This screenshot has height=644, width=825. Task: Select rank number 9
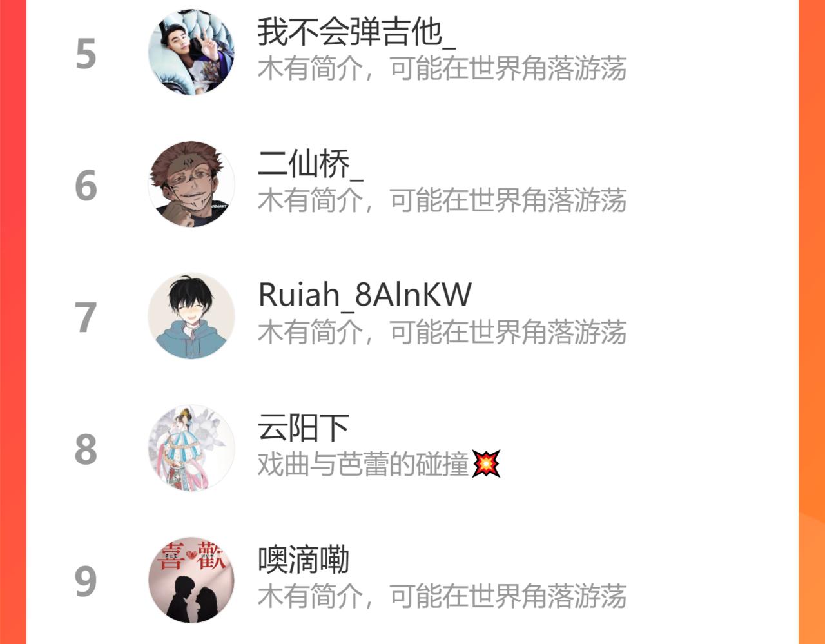(86, 581)
